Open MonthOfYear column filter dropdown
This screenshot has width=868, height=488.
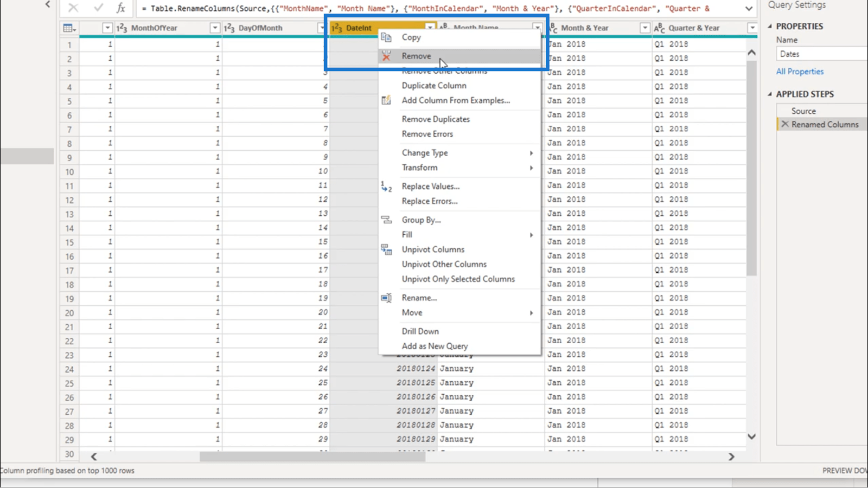click(x=215, y=28)
